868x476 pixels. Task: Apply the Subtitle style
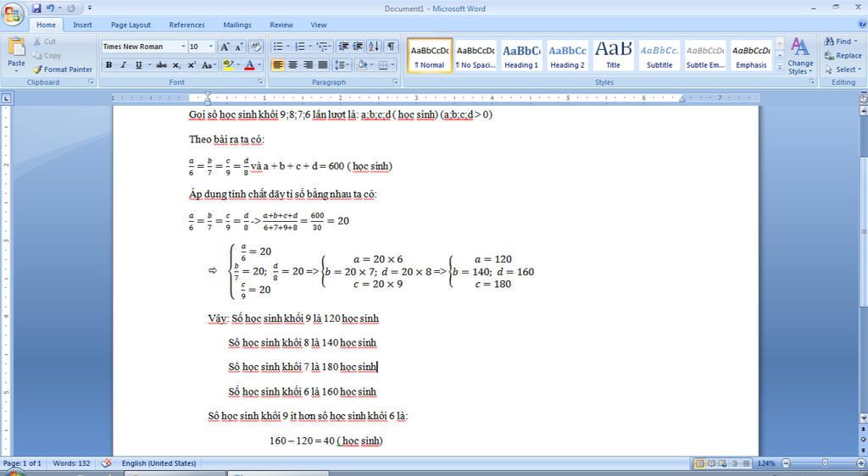click(x=659, y=55)
